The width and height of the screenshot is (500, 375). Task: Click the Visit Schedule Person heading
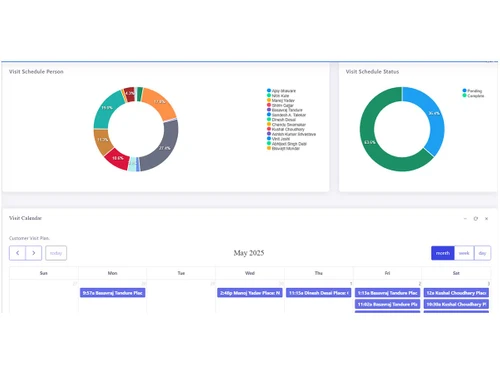(x=36, y=72)
